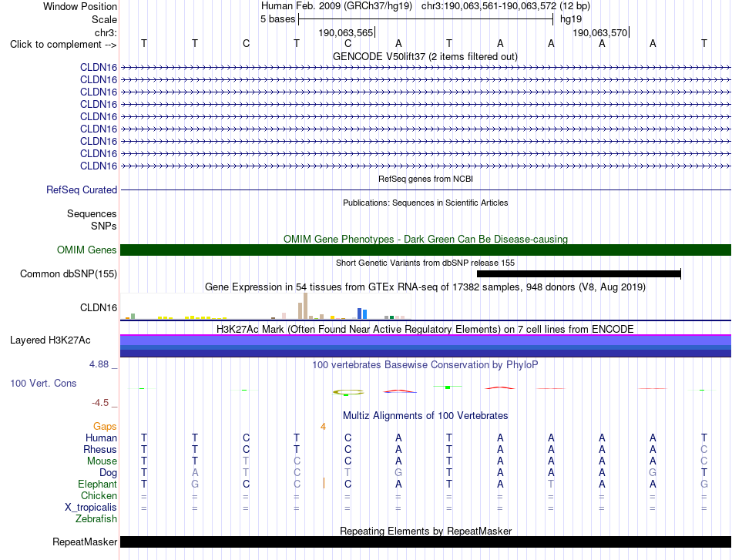Click the GENCODE V50lift37 track title

[x=425, y=56]
